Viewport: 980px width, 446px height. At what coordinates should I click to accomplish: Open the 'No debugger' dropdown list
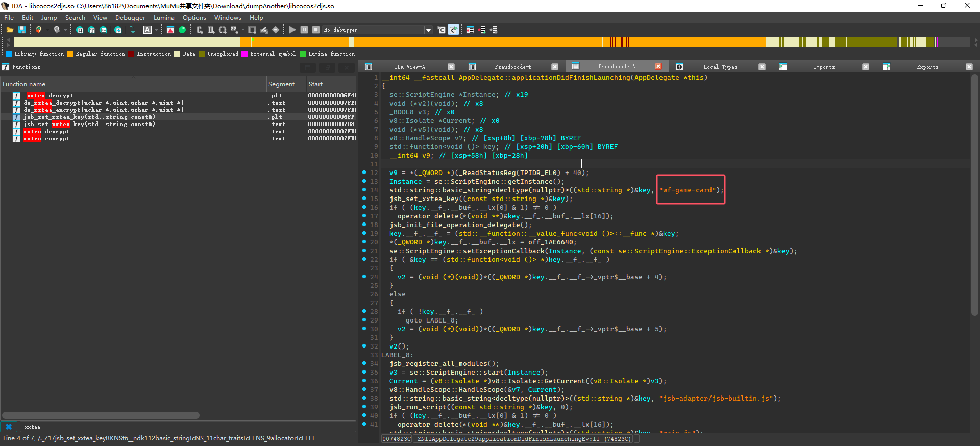[428, 30]
